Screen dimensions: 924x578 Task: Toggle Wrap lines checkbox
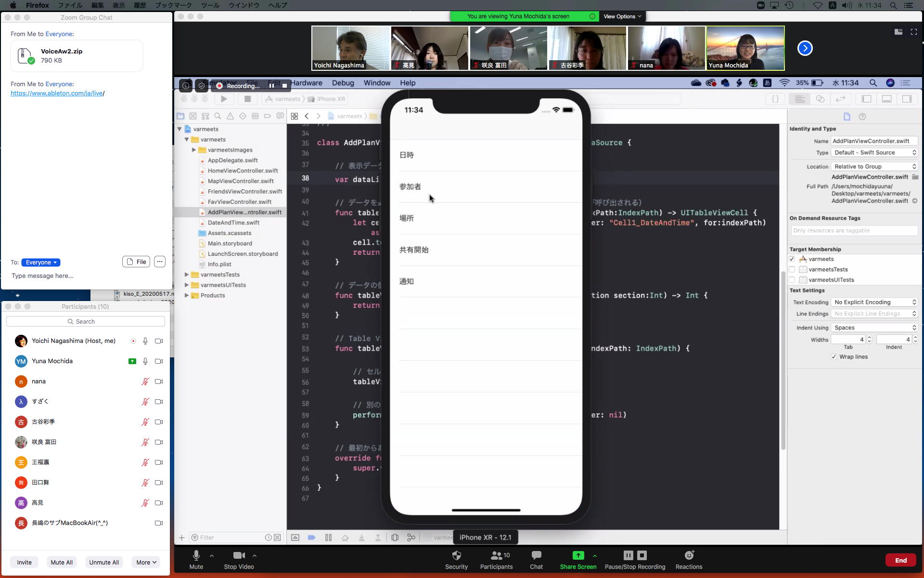(x=834, y=357)
